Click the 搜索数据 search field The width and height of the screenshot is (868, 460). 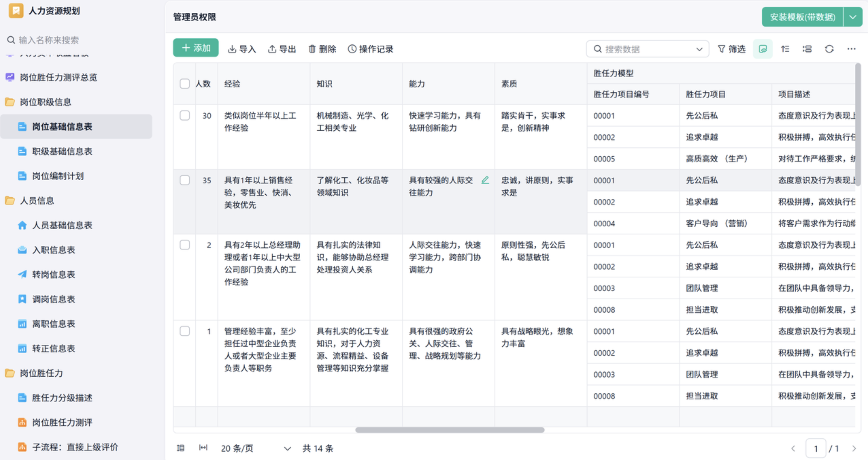647,49
